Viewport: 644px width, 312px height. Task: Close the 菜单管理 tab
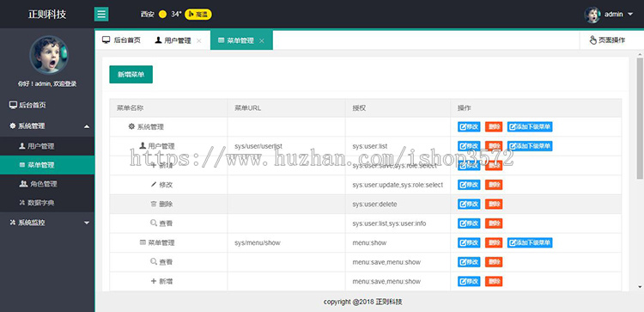tap(262, 40)
